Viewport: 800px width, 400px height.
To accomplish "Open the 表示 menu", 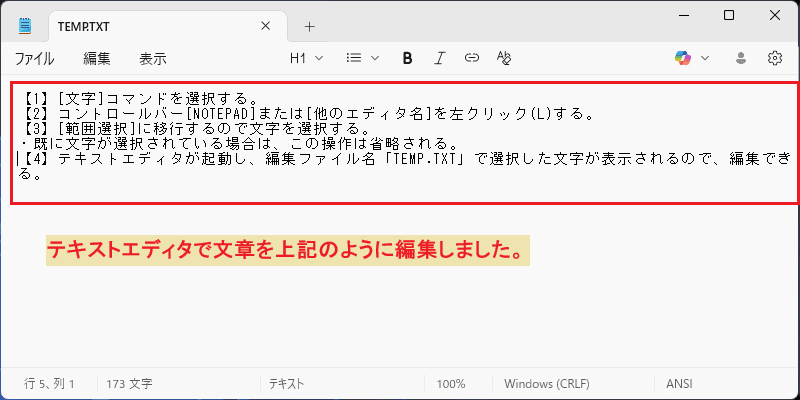I will coord(153,59).
